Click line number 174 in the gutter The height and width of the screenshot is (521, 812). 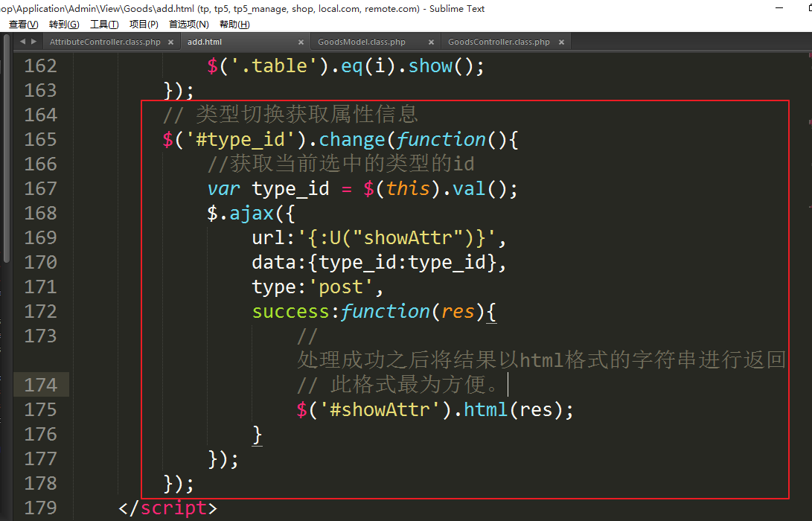tap(40, 385)
